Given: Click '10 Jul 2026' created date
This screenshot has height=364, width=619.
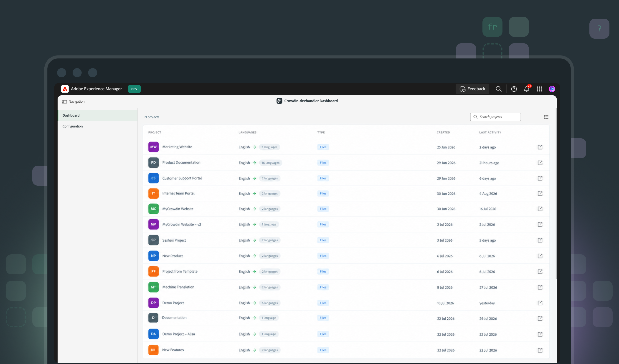Looking at the screenshot, I should 445,303.
